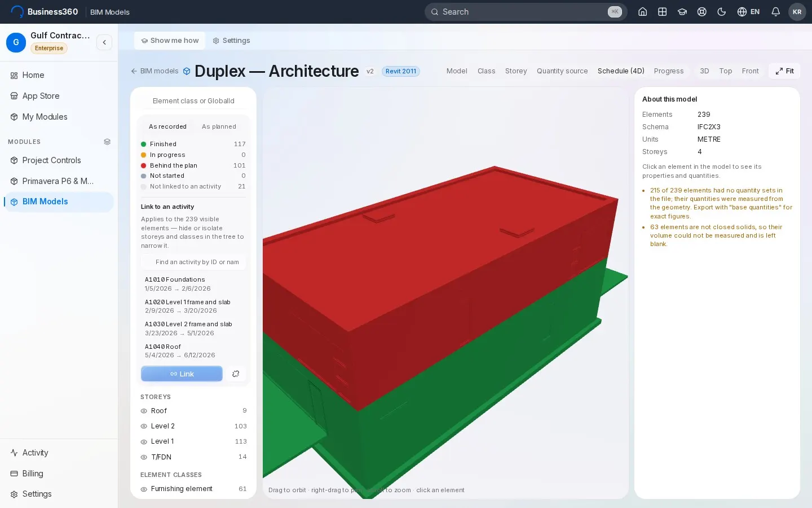Open App Store in the sidebar
Image resolution: width=812 pixels, height=508 pixels.
click(59, 96)
